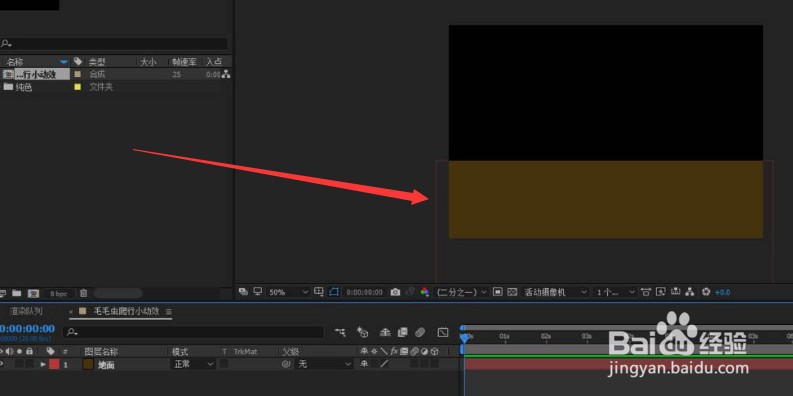Open the 1个... view layout dropdown
Screen dimensions: 793x396
point(615,292)
